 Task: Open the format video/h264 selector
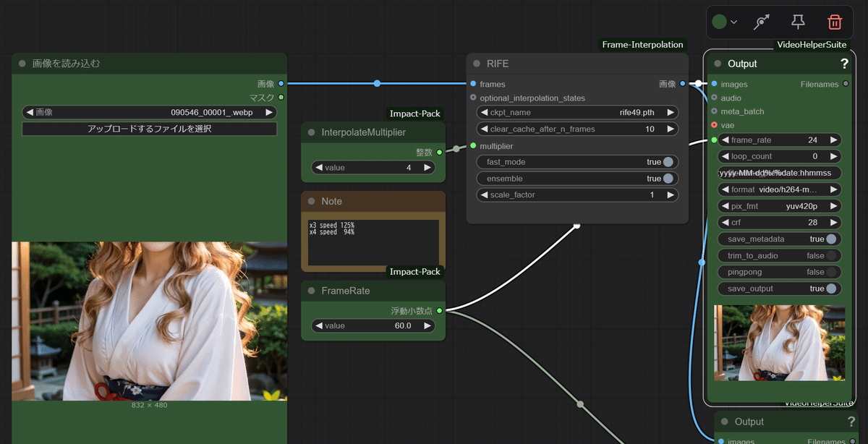(x=779, y=189)
